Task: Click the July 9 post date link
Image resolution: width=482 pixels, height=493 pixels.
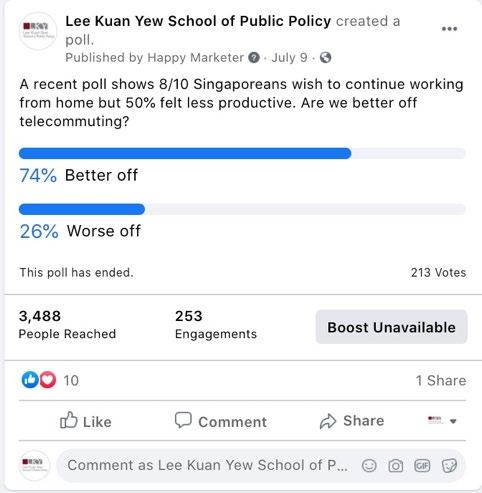Action: pyautogui.click(x=289, y=58)
